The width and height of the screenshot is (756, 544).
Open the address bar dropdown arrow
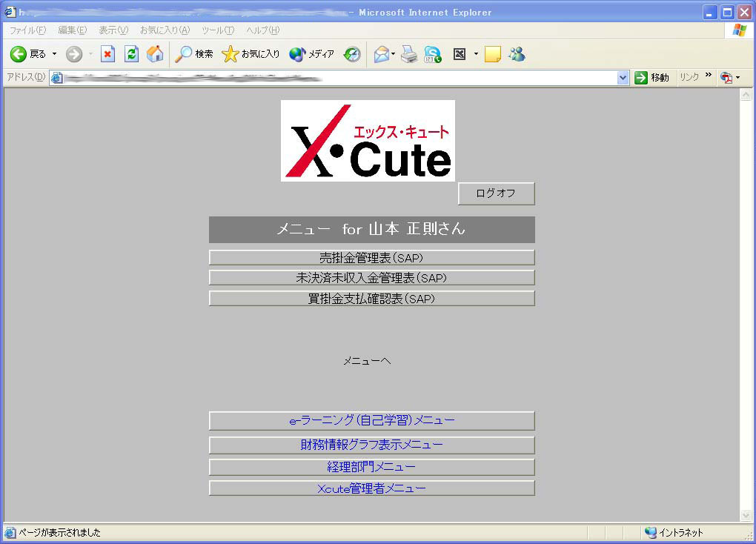point(623,78)
